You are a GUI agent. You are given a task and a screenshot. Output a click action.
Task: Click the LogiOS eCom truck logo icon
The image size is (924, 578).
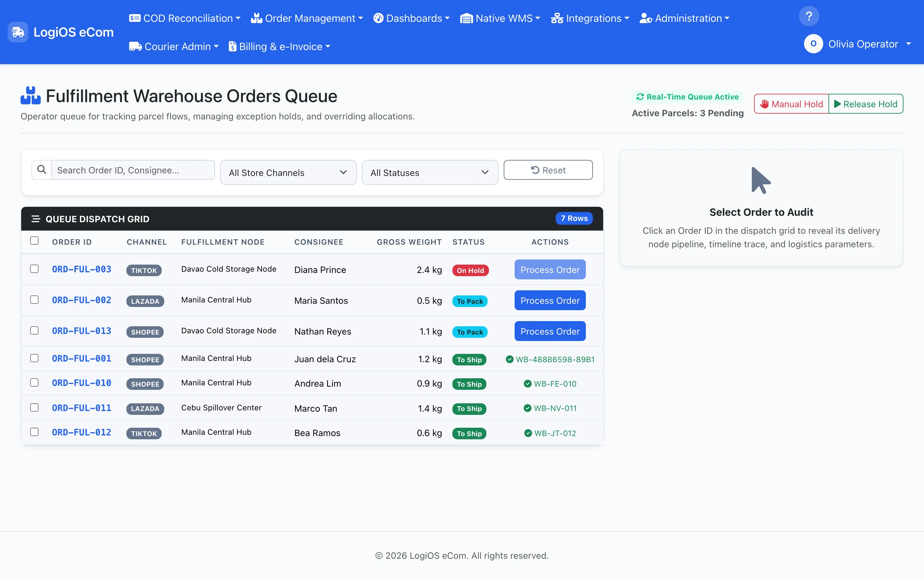[x=18, y=32]
